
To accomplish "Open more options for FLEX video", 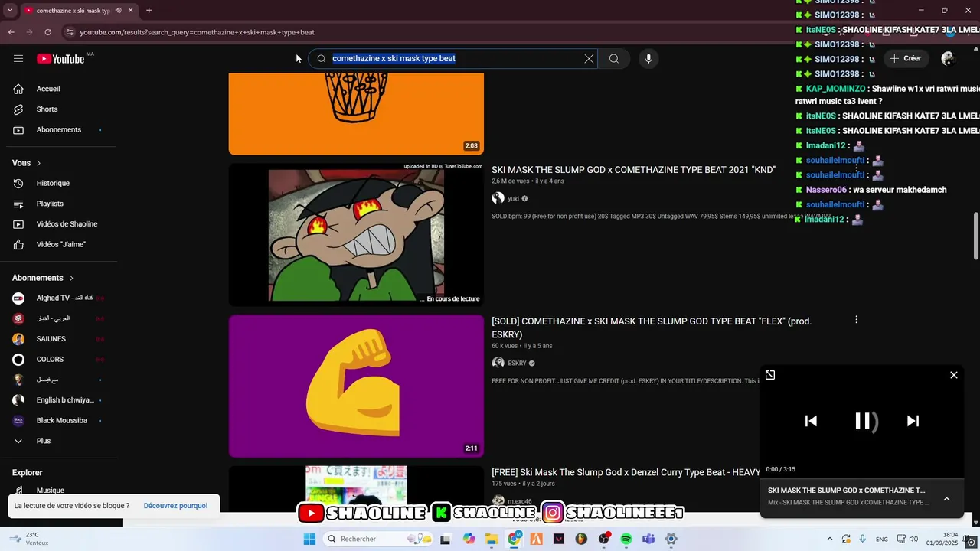I will (x=856, y=320).
